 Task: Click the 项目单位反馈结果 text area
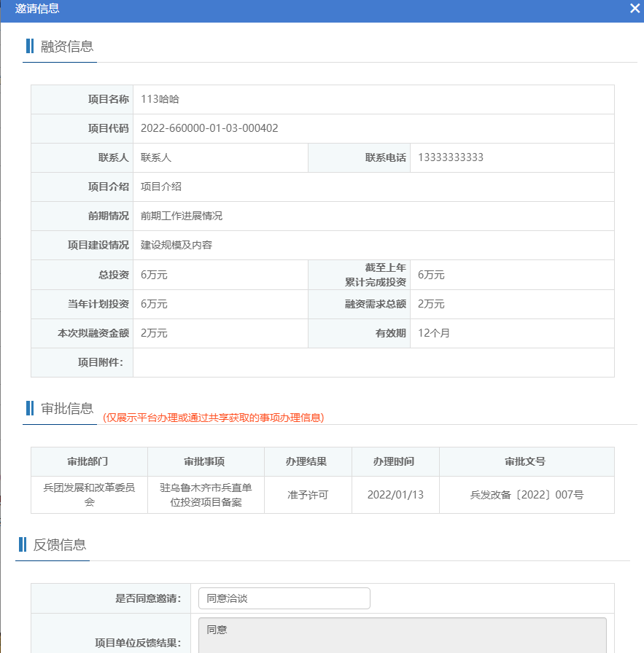pyautogui.click(x=402, y=636)
